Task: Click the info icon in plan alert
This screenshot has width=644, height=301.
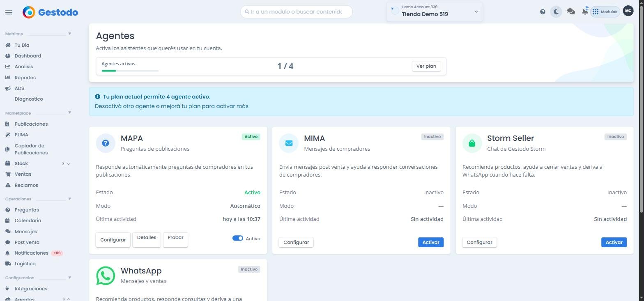Action: coord(97,97)
